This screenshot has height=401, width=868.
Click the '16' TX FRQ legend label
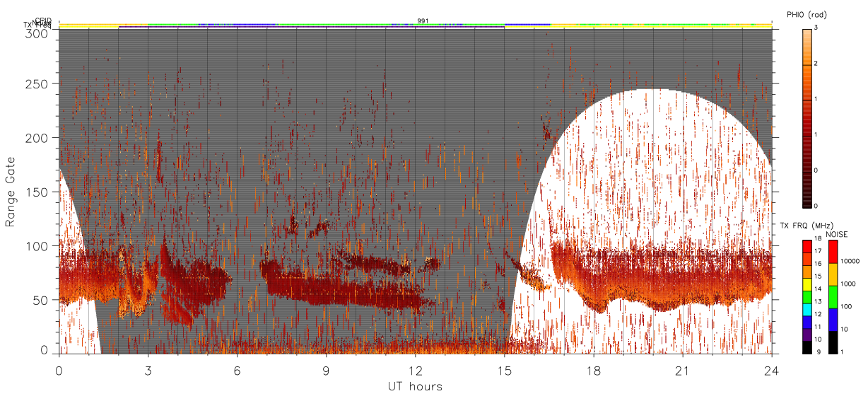coord(818,263)
